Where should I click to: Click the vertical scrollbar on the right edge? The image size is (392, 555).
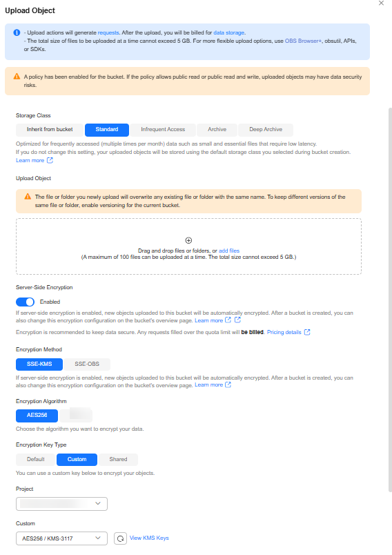tap(390, 300)
